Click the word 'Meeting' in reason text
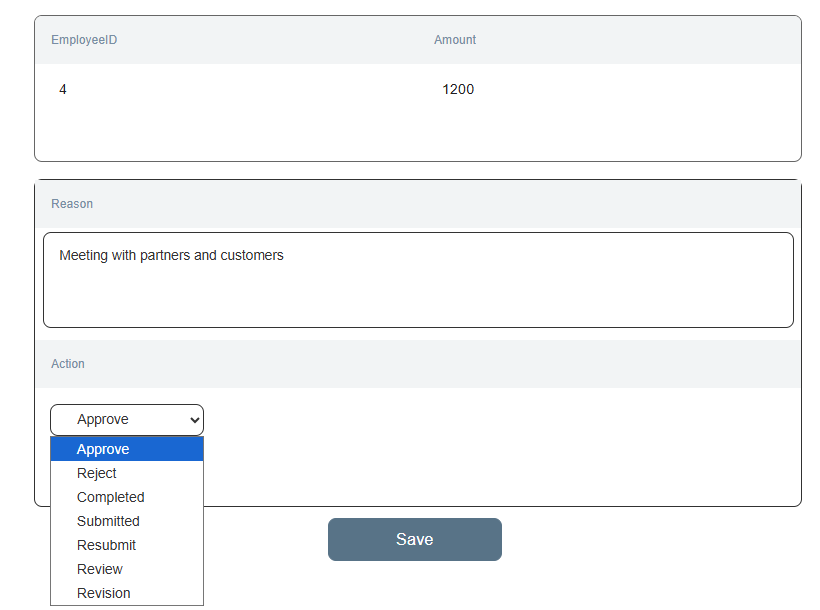Viewport: 820px width, 610px height. [84, 256]
